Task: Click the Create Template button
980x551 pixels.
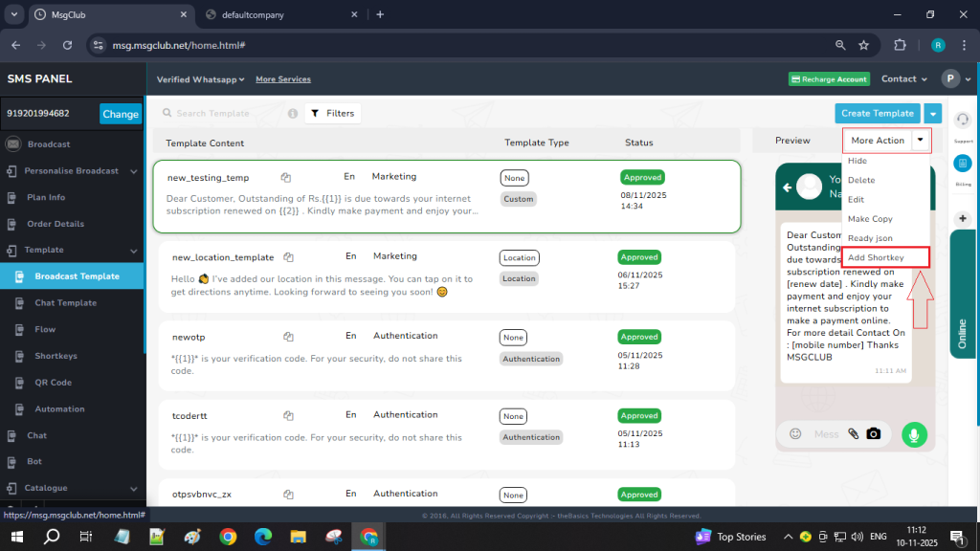Action: click(x=878, y=113)
